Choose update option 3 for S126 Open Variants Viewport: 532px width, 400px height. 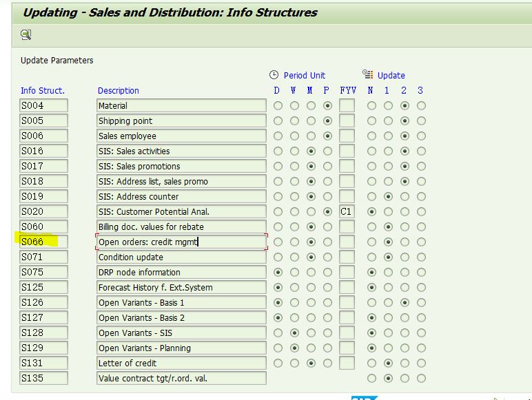[x=421, y=303]
